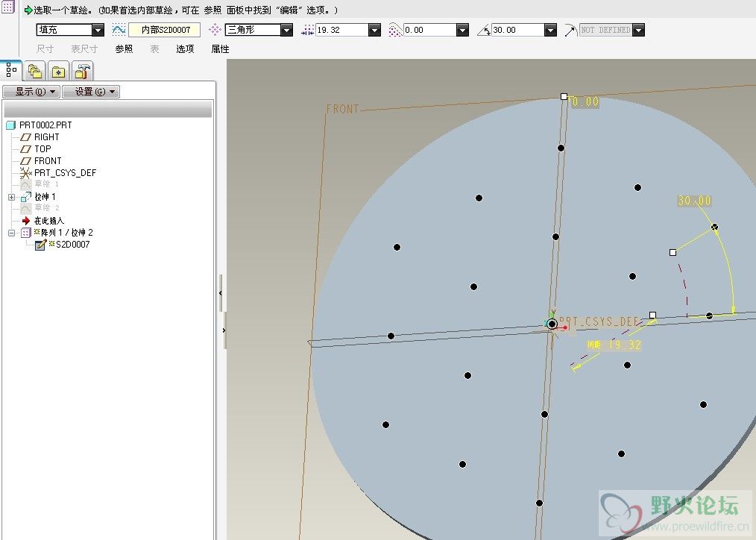Open the folder browser navigator tab
Viewport: 756px width, 540px height.
[x=35, y=72]
